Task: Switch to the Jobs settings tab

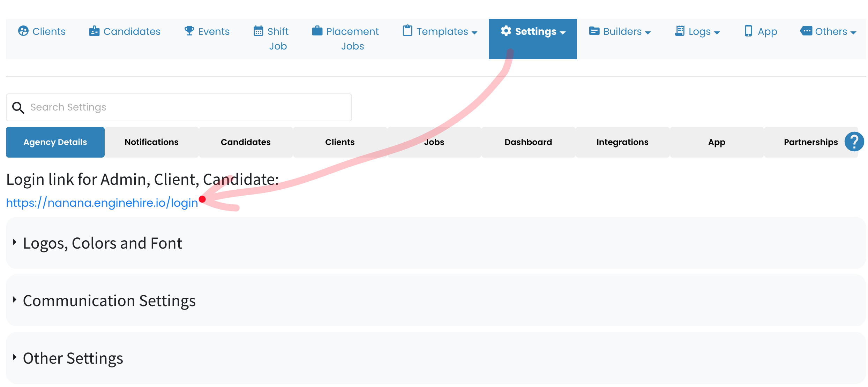Action: 434,142
